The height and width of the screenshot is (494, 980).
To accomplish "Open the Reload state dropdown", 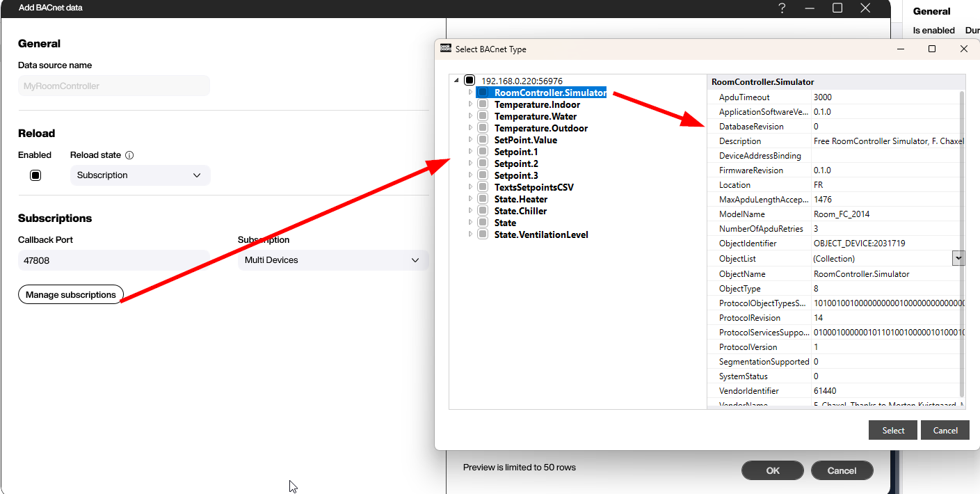I will (x=139, y=175).
